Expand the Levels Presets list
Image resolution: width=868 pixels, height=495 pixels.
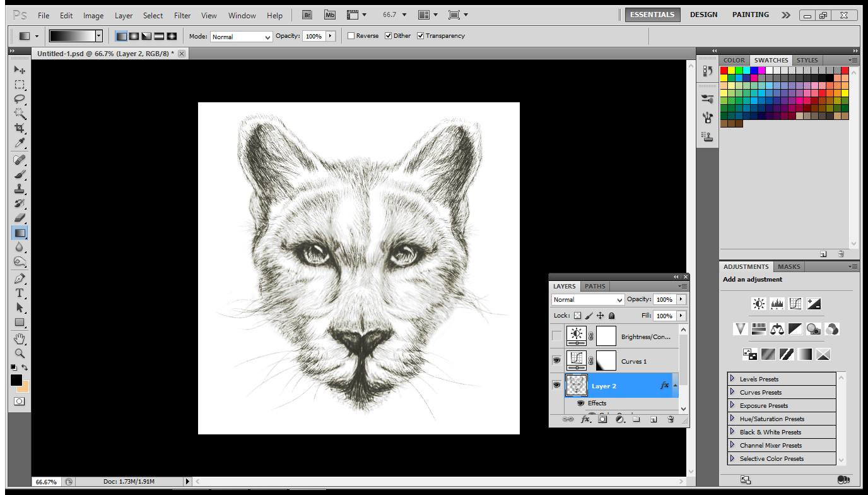pos(732,379)
